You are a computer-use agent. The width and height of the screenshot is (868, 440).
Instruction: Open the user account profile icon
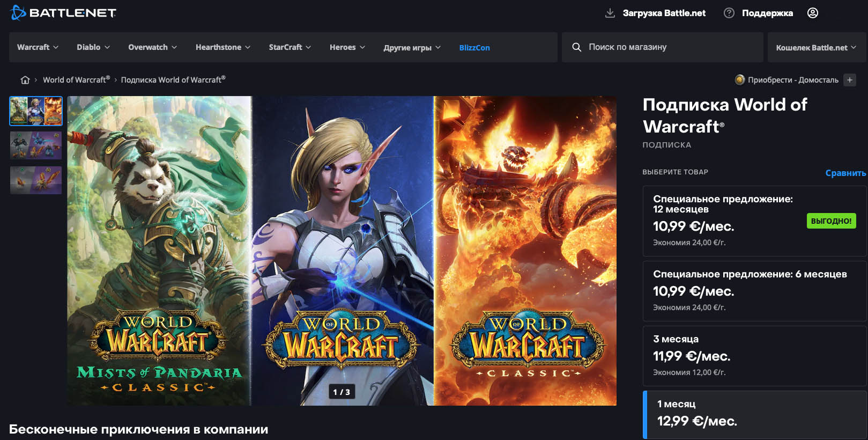[x=813, y=13]
